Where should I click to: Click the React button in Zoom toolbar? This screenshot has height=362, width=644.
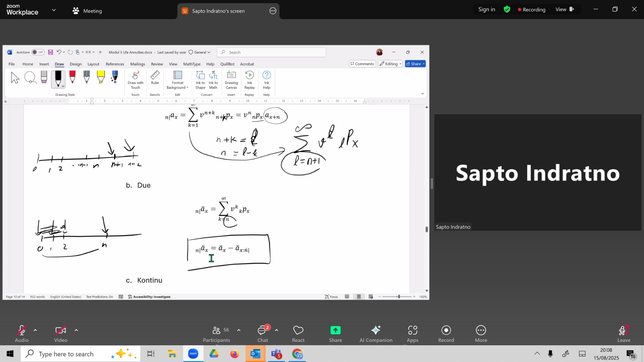coord(298,333)
